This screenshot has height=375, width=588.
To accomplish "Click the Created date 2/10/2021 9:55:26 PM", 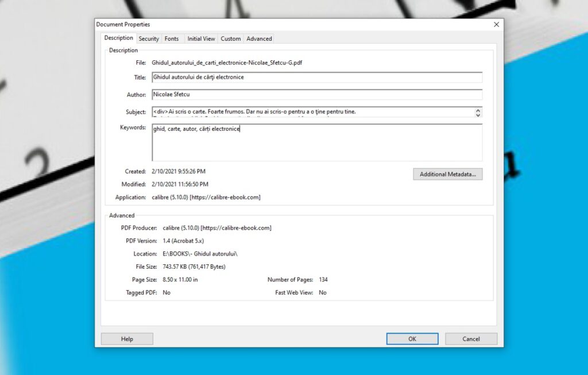I will (x=179, y=171).
